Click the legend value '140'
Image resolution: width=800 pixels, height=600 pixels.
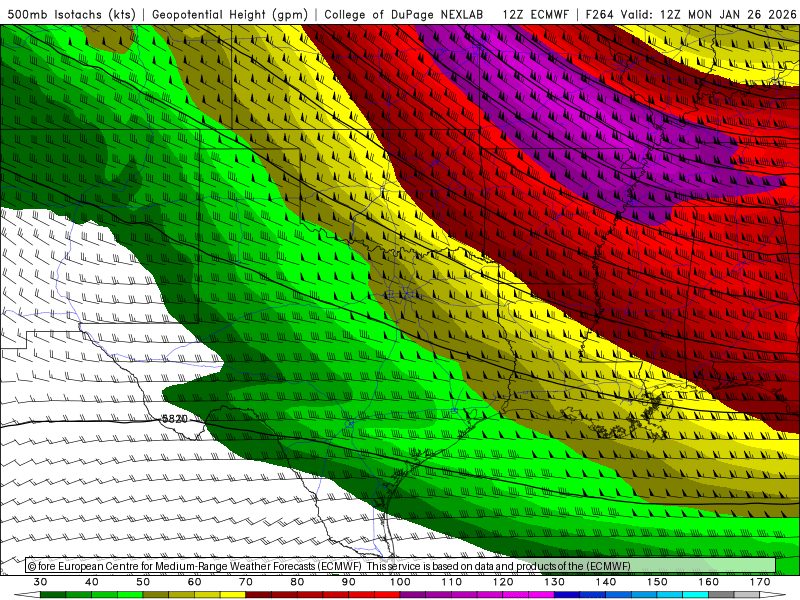[x=606, y=582]
